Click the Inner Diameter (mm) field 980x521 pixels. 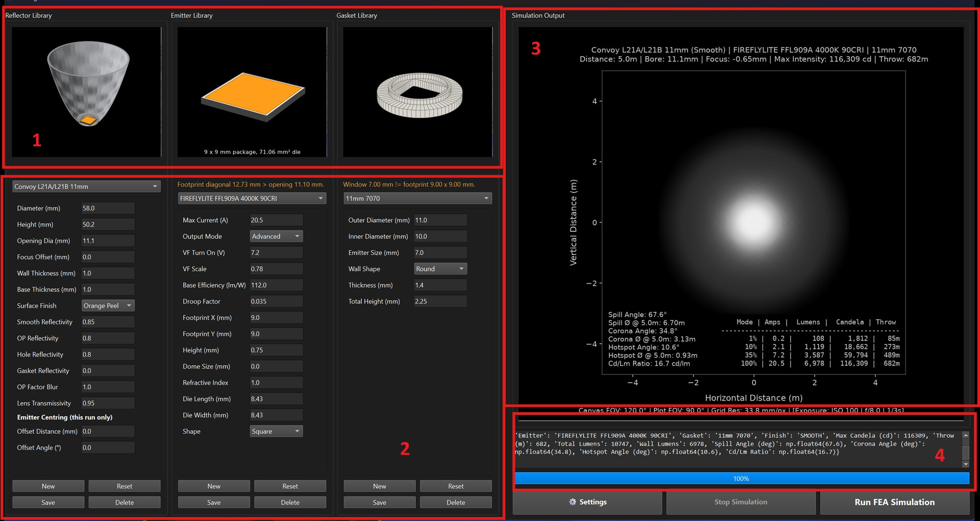coord(440,236)
